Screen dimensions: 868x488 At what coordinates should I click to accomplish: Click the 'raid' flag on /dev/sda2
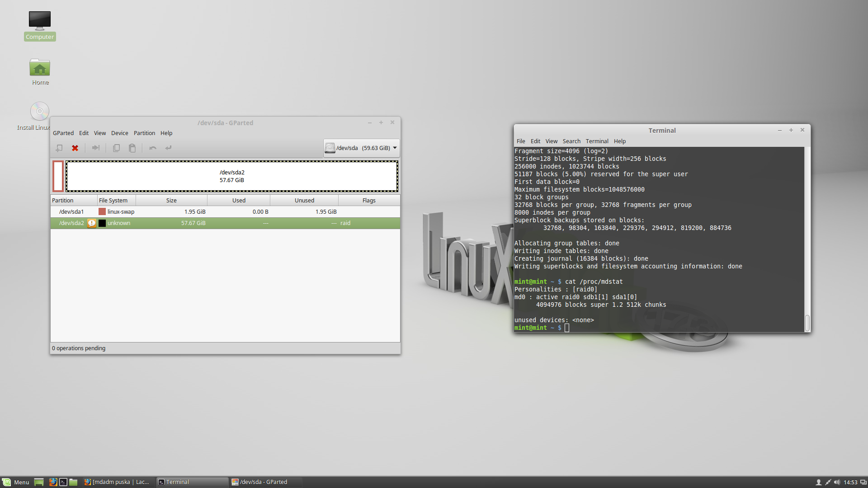point(345,223)
